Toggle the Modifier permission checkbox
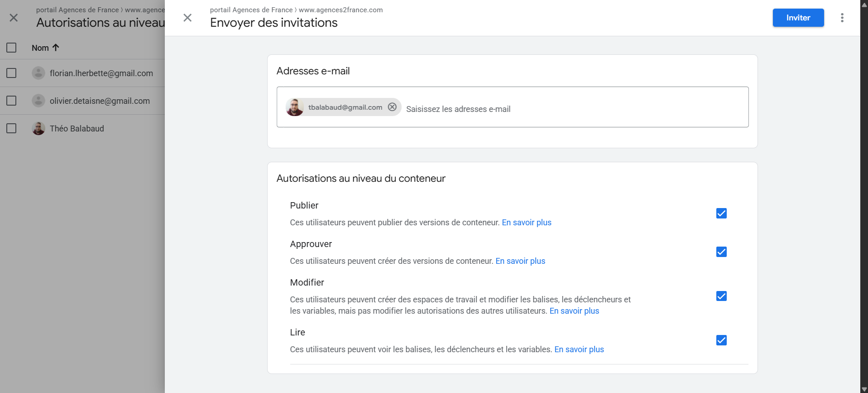 pyautogui.click(x=721, y=296)
